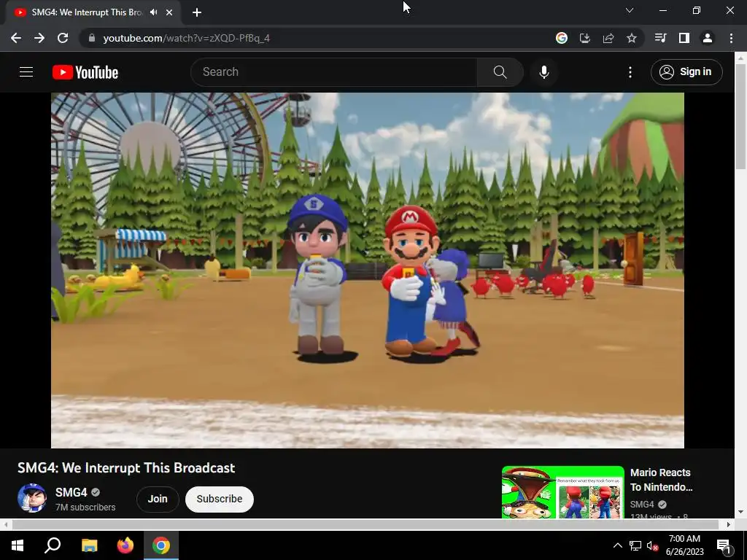Start voice search with microphone icon

coord(543,72)
